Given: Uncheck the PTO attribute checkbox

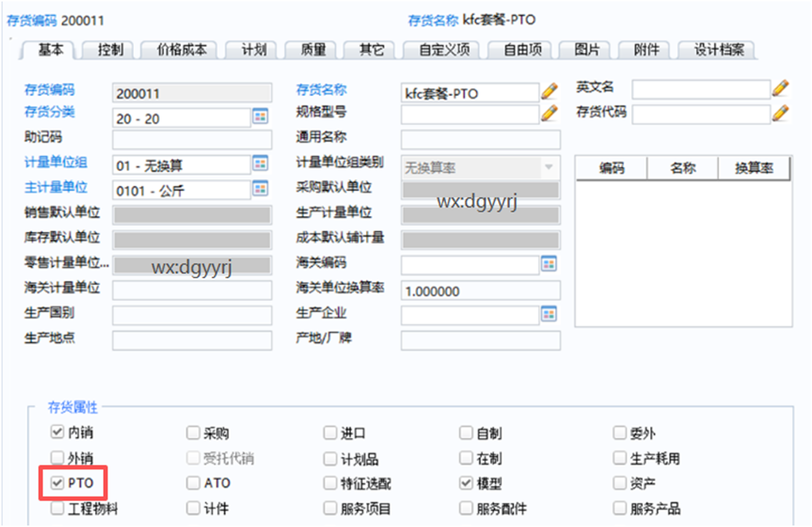Looking at the screenshot, I should [56, 483].
